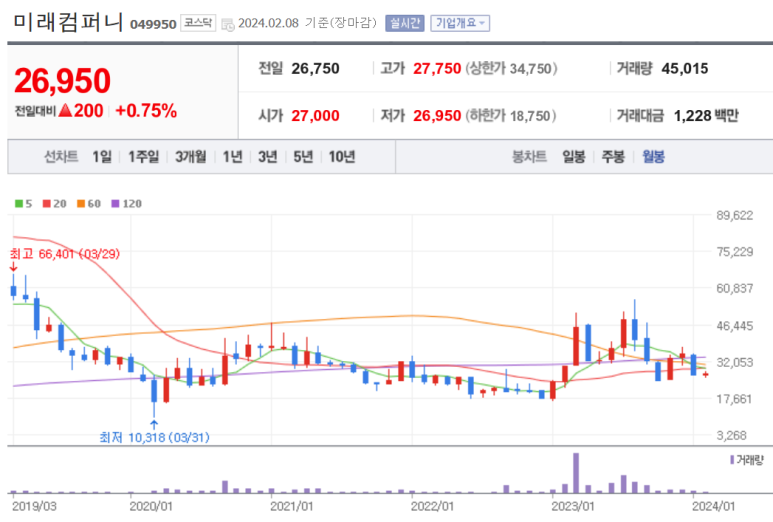Click the red up-triangle change icon

pos(65,110)
